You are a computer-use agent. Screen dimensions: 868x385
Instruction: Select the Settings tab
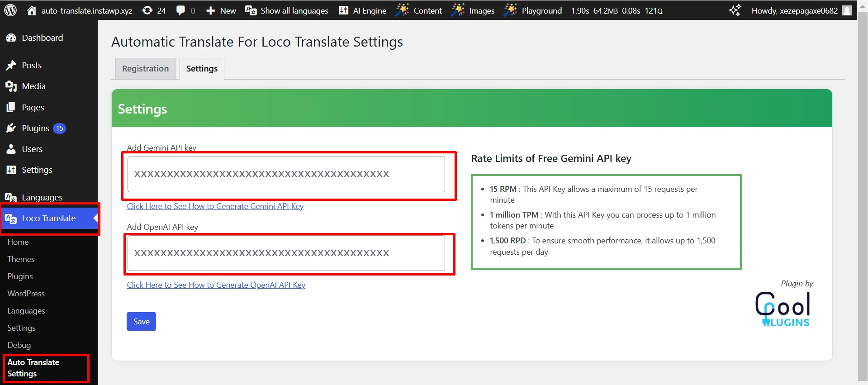coord(202,68)
